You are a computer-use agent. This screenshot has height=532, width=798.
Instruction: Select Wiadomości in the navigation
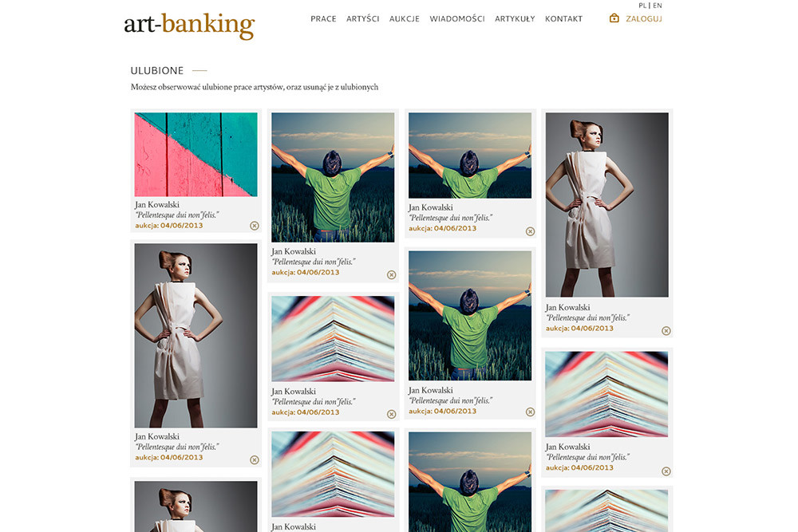(457, 19)
